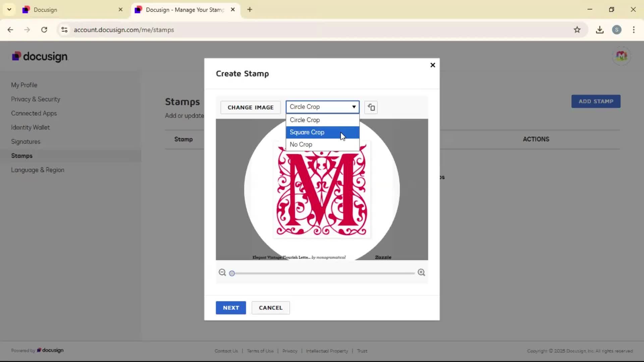Select Stamps in sidebar
644x362 pixels.
tap(22, 156)
